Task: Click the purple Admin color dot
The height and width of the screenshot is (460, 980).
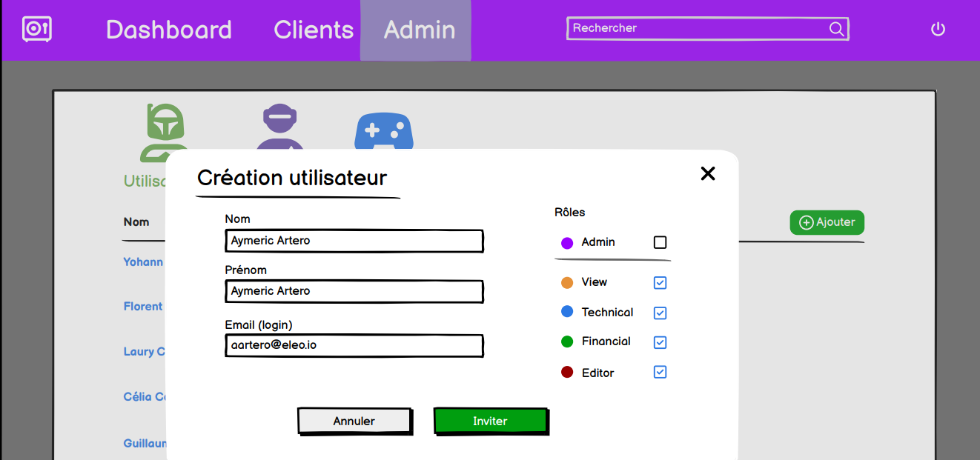Action: pyautogui.click(x=566, y=242)
